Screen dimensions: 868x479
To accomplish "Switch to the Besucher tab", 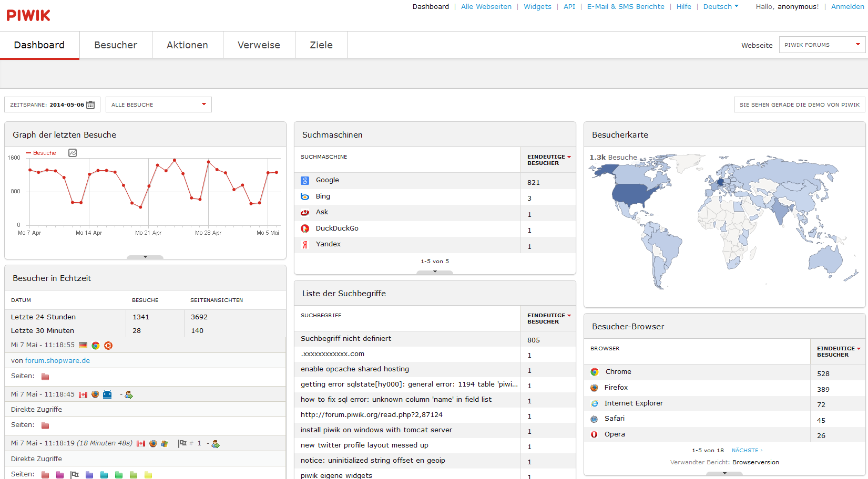I will (116, 45).
